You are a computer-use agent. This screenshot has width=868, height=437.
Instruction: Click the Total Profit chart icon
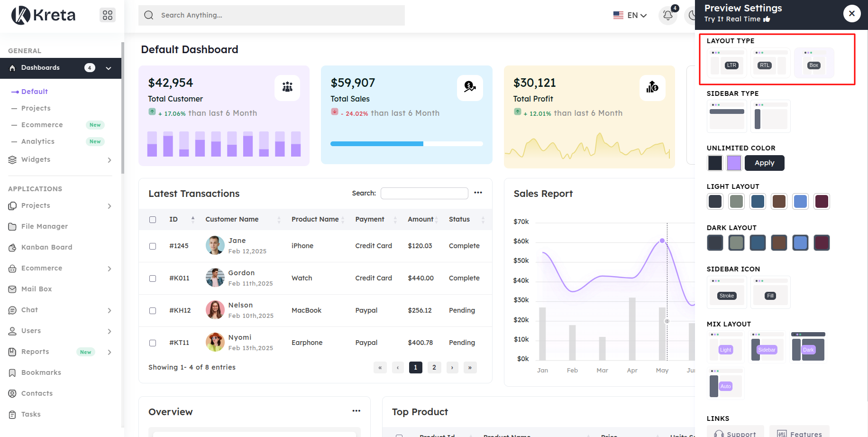[x=652, y=87]
